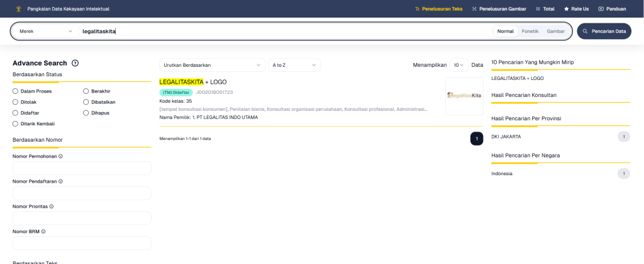Click the Menampilkan 1-1 dari 1 data text
The height and width of the screenshot is (264, 644).
(186, 139)
